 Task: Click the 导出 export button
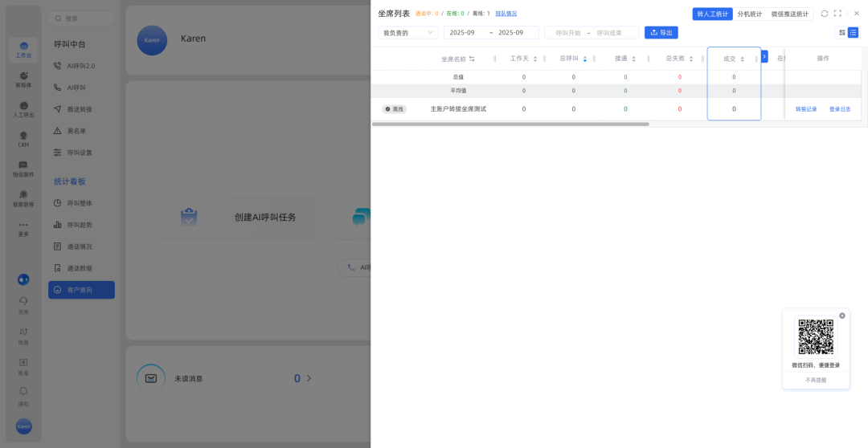pos(661,33)
